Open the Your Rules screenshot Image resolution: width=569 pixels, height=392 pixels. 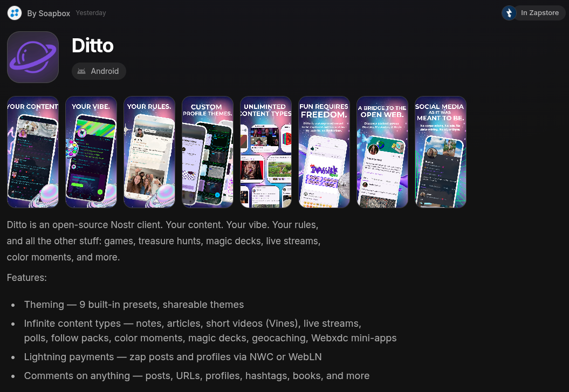coord(149,152)
